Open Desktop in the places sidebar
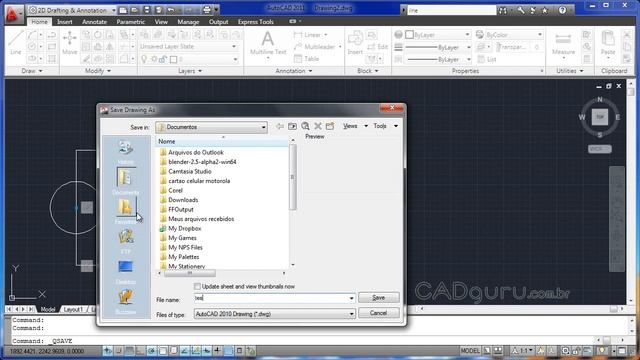 point(125,271)
